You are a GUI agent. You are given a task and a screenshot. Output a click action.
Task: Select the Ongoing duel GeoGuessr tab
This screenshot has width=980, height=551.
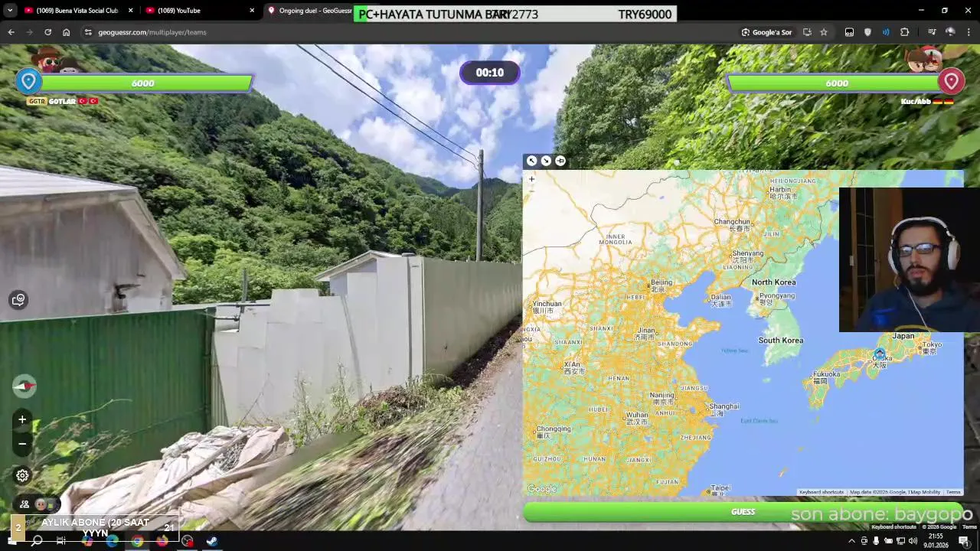tap(310, 11)
